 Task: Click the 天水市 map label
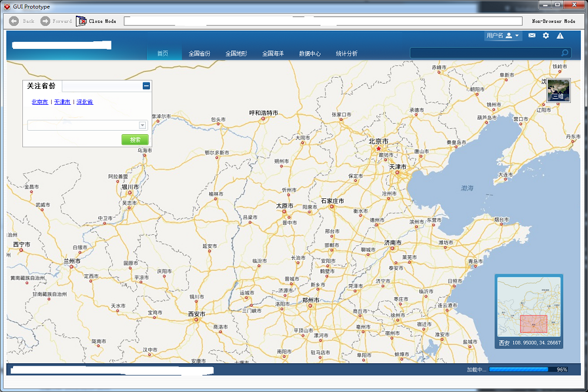point(118,306)
